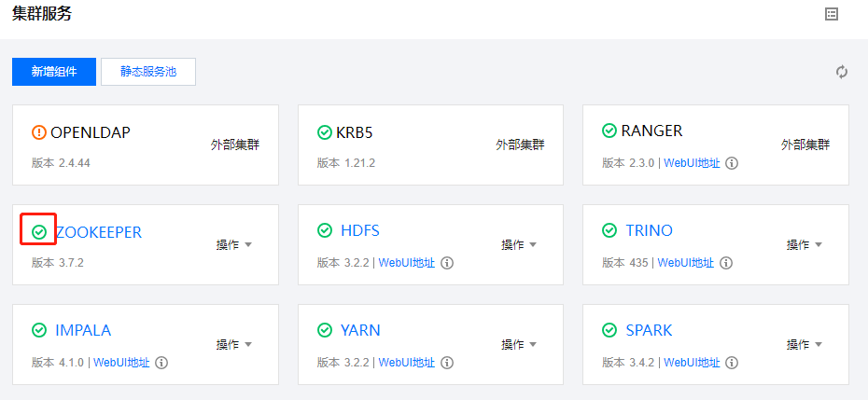Click info icon next to TRINO WebUI address
This screenshot has height=400, width=868.
tap(726, 263)
